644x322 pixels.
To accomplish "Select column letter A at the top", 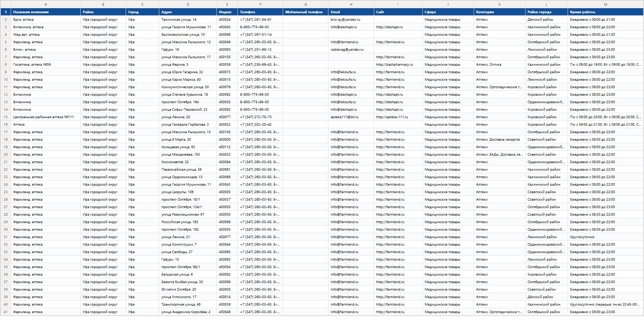I will (x=46, y=4).
